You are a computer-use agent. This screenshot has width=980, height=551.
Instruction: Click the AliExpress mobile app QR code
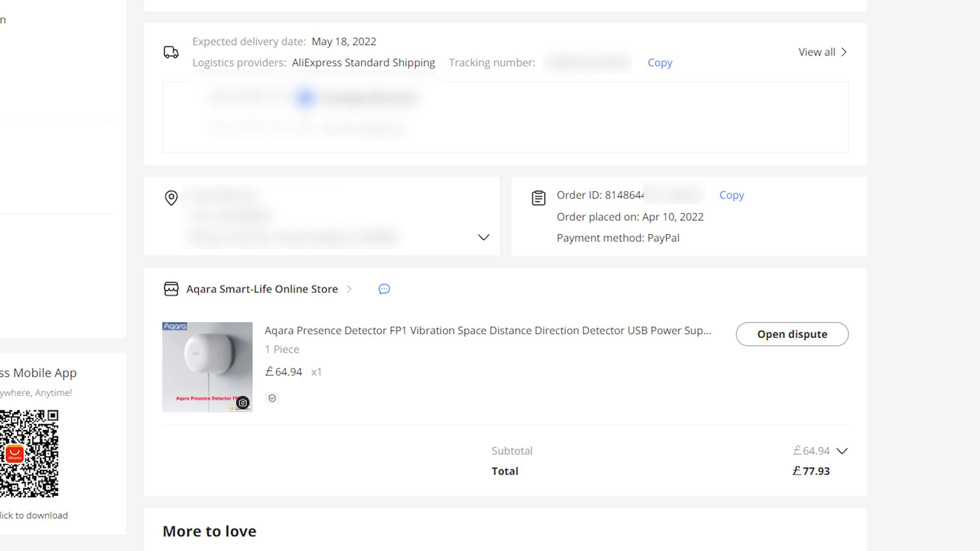tap(29, 454)
